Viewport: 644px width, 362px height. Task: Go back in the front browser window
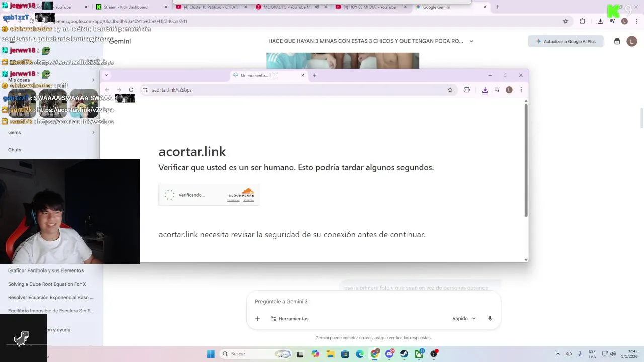point(107,90)
